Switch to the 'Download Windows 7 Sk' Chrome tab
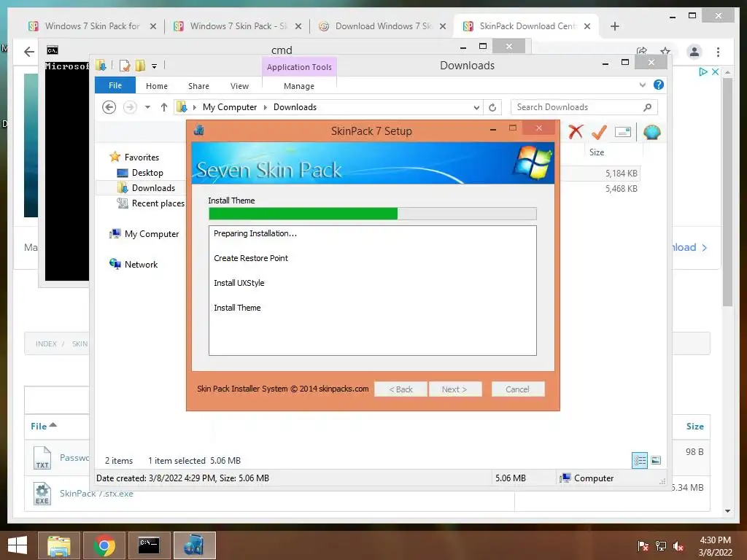Viewport: 747px width, 560px height. 384,26
